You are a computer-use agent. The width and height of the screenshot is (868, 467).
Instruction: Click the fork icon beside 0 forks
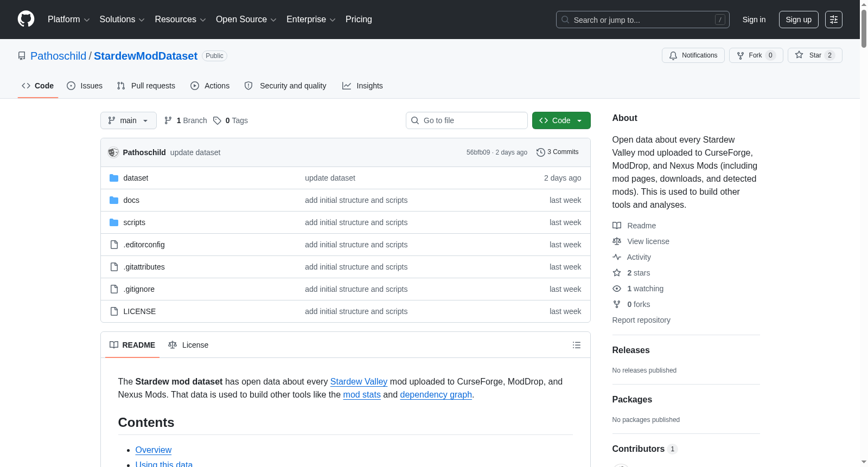pyautogui.click(x=617, y=304)
